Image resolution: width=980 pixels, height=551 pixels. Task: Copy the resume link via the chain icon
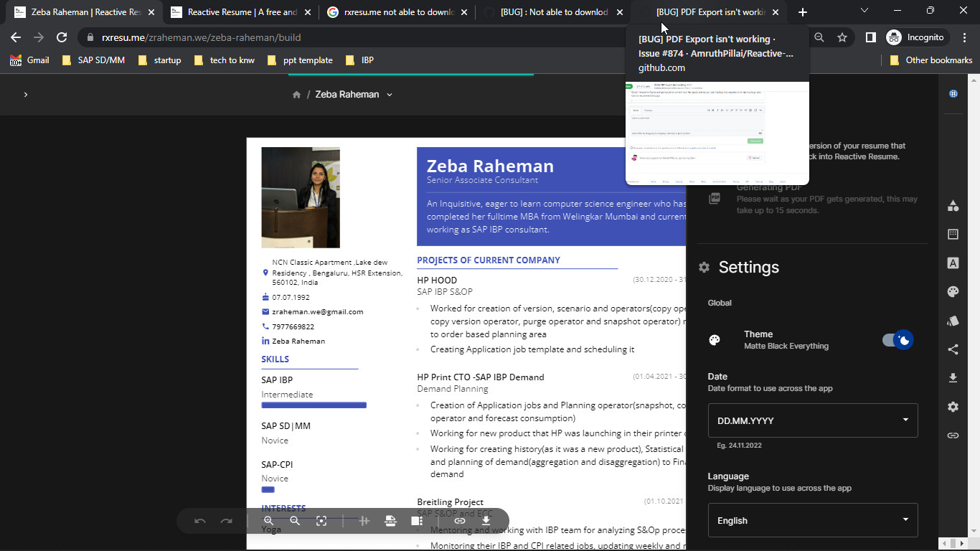coord(459,522)
